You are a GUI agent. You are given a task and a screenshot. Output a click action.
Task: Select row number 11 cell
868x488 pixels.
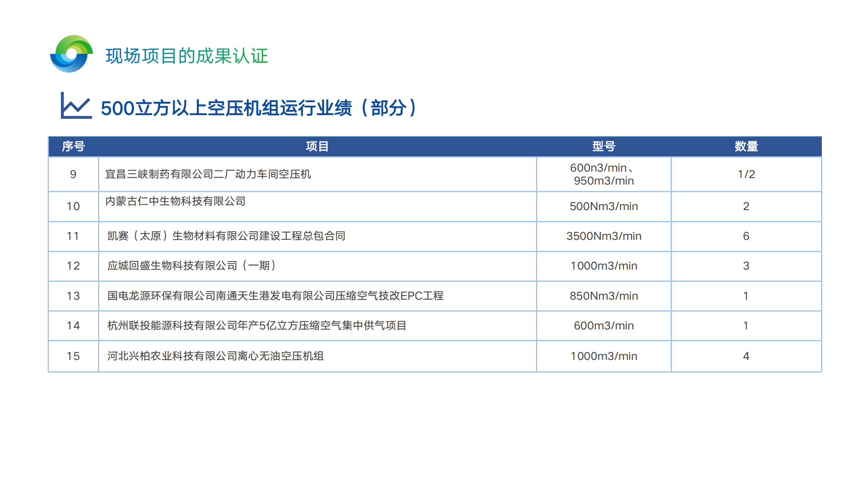pos(73,236)
